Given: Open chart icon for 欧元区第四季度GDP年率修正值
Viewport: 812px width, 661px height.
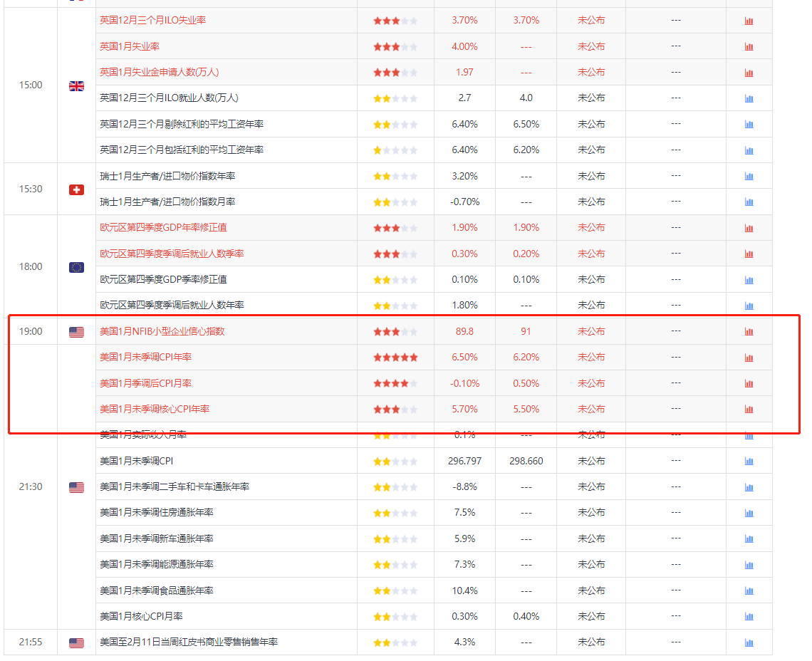Looking at the screenshot, I should pyautogui.click(x=749, y=228).
